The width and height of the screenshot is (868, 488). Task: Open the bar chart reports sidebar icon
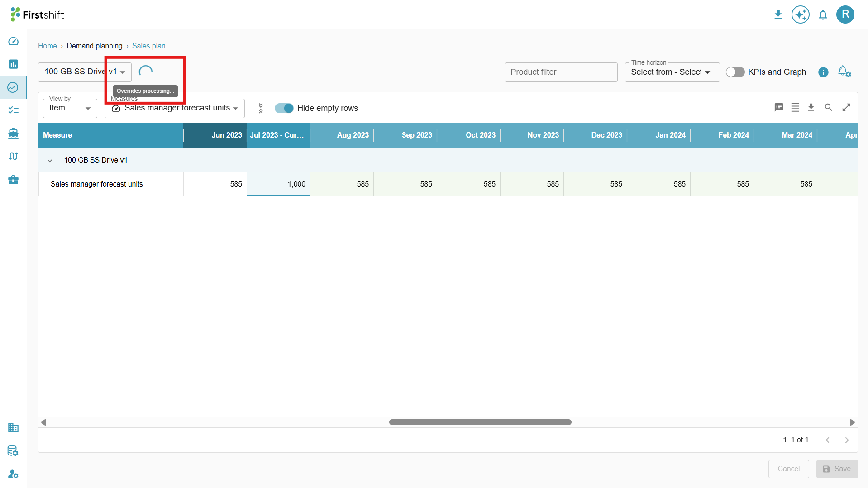click(x=13, y=64)
